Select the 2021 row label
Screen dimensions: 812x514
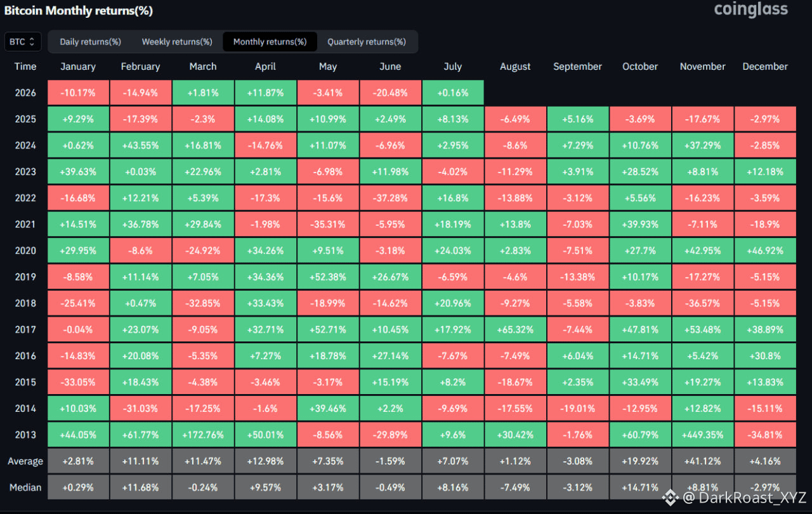[25, 225]
